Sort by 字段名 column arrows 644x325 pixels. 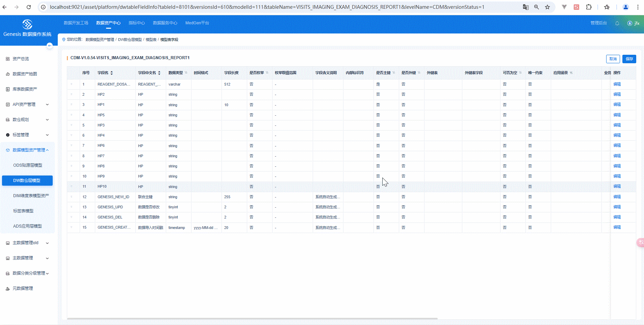coord(111,73)
